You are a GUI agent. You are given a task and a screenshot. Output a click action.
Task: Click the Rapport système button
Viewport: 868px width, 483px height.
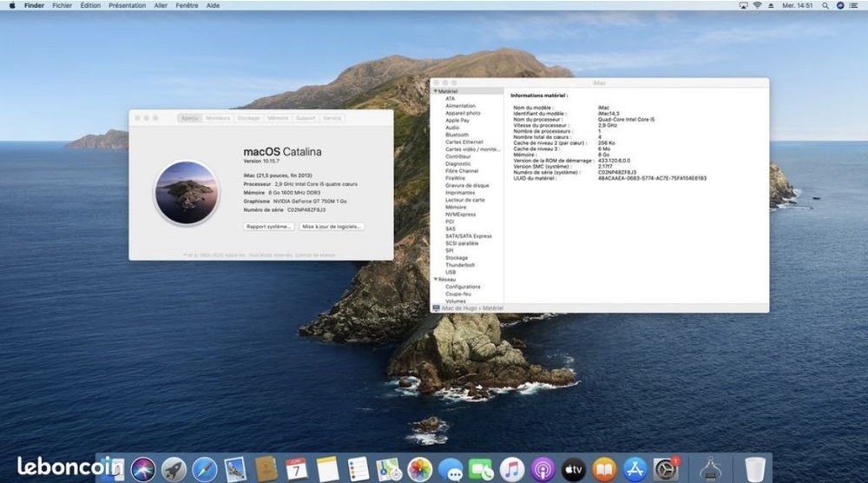click(268, 227)
